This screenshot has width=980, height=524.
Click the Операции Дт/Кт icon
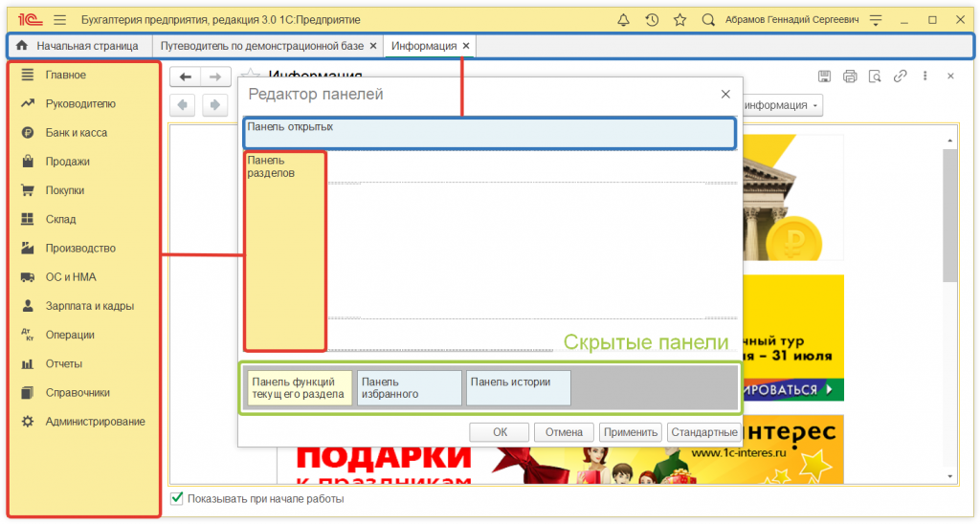pos(28,335)
